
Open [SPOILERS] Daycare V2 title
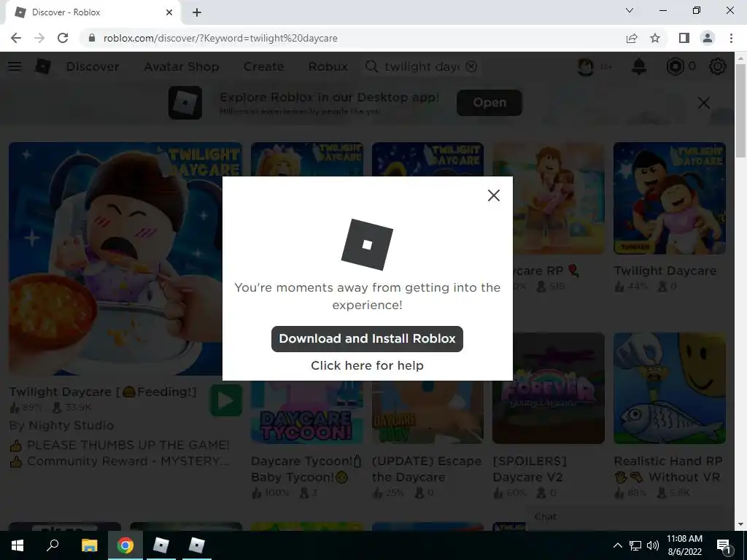[x=530, y=469]
